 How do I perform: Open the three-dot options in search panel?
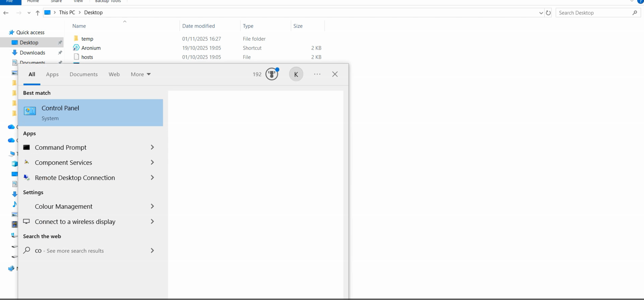(317, 74)
